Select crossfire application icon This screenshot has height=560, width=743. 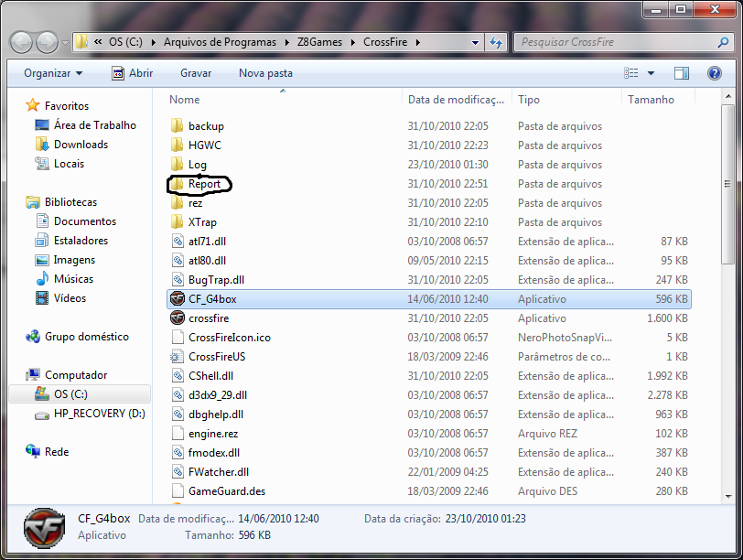pyautogui.click(x=178, y=318)
